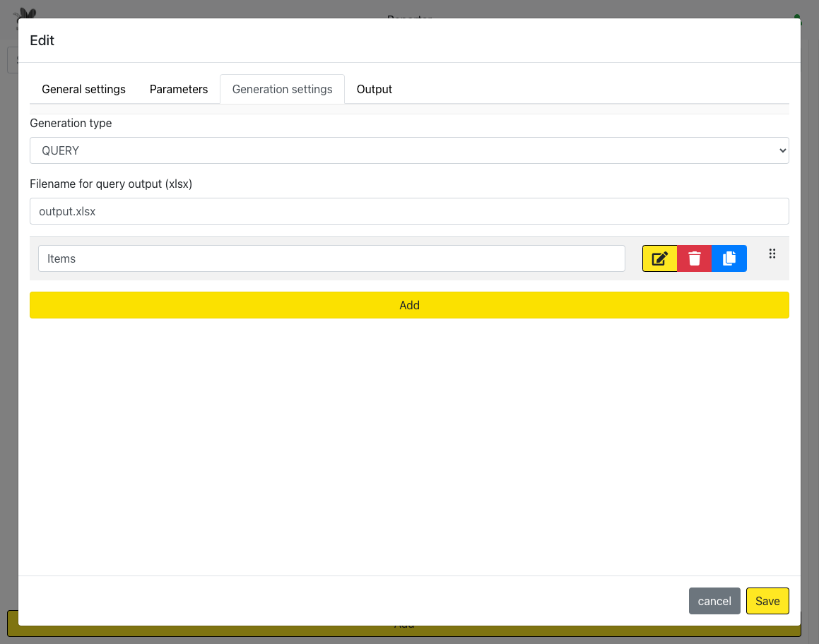Go to the Output tab
This screenshot has width=819, height=644.
[374, 89]
